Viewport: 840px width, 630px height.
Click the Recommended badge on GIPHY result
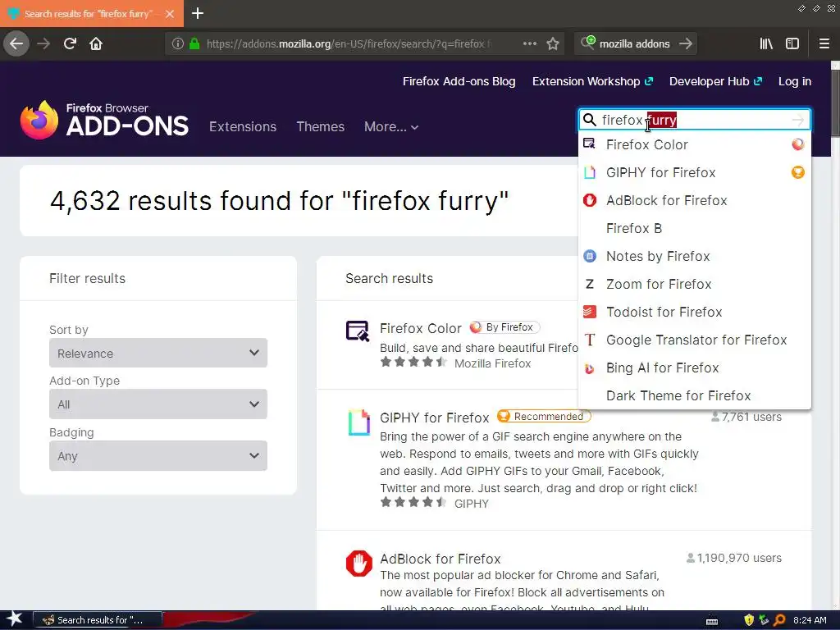(x=544, y=416)
